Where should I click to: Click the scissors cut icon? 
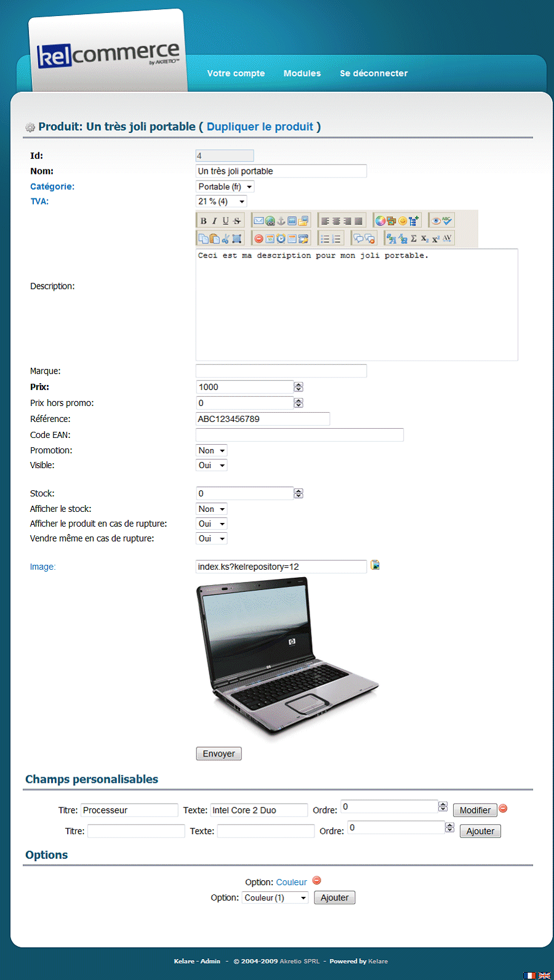[x=225, y=238]
